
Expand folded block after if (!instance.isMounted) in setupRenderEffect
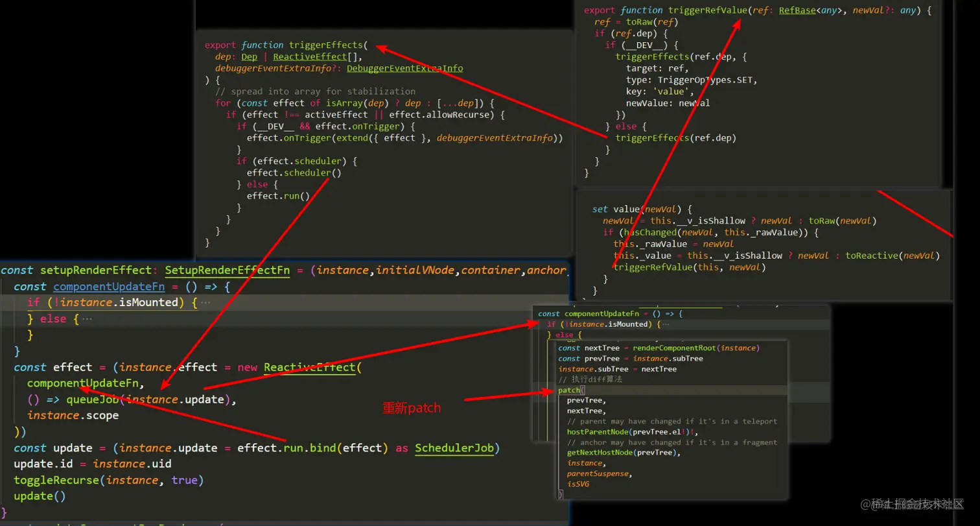click(205, 303)
